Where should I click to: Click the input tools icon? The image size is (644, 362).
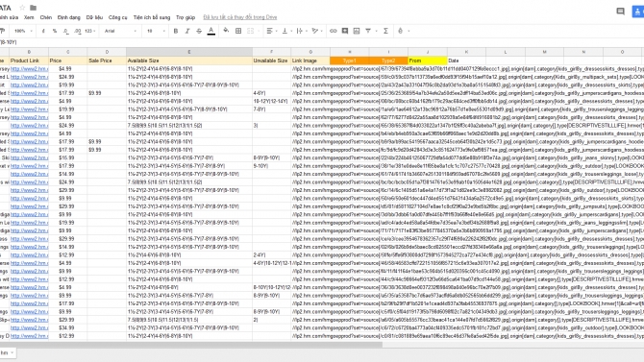click(401, 31)
